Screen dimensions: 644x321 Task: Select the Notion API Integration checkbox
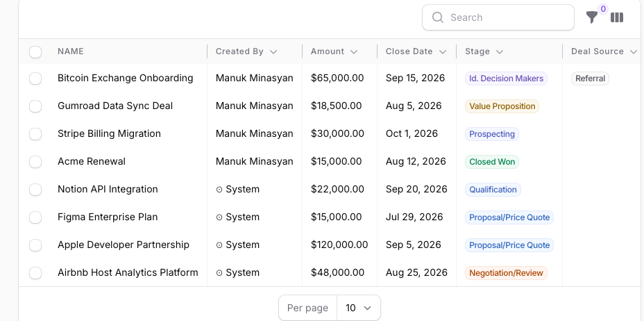tap(35, 190)
